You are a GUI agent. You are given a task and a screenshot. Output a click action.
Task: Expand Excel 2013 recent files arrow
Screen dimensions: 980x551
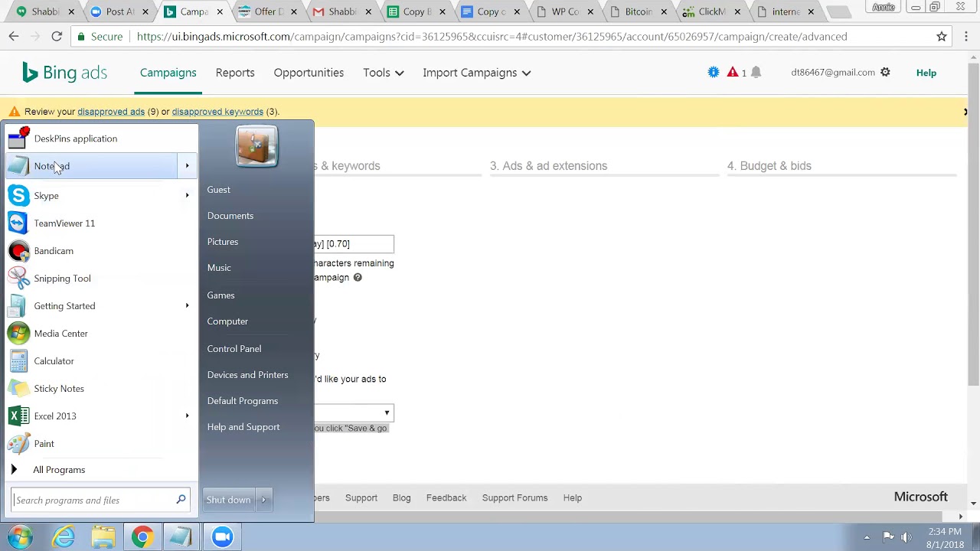point(187,416)
